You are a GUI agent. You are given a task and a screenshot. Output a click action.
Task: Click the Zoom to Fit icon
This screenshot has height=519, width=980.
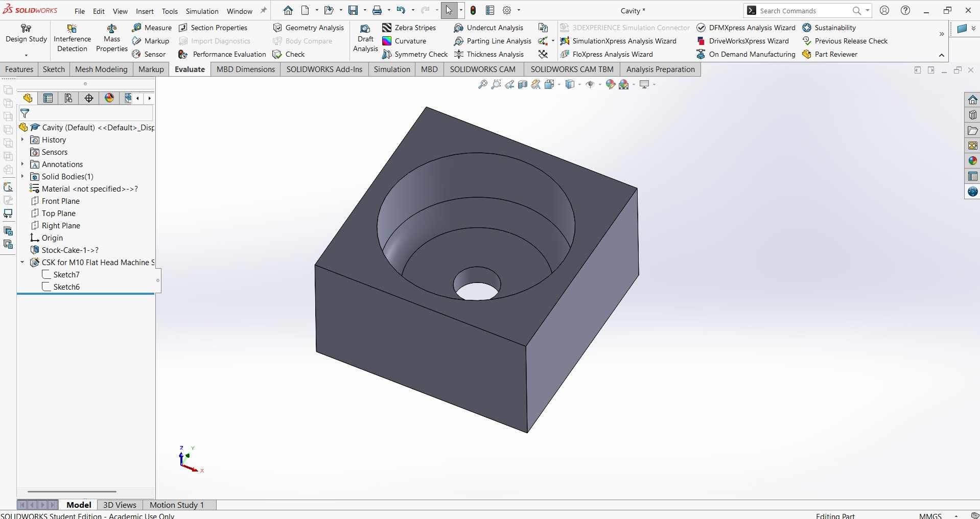click(482, 84)
